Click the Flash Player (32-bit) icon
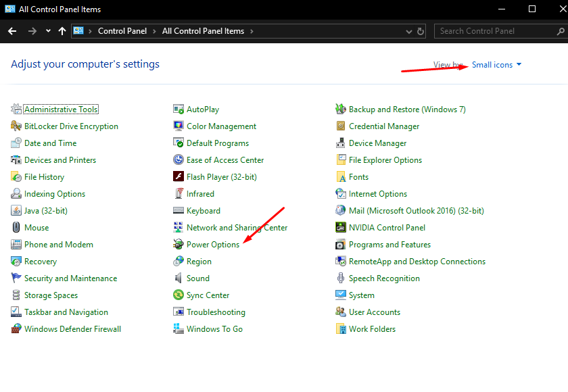568x392 pixels. [x=179, y=177]
